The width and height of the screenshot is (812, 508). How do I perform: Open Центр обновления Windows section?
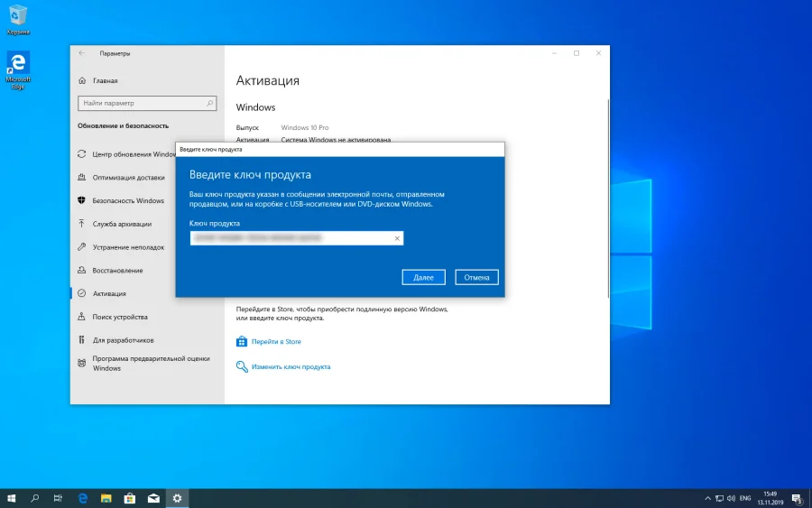(x=132, y=154)
